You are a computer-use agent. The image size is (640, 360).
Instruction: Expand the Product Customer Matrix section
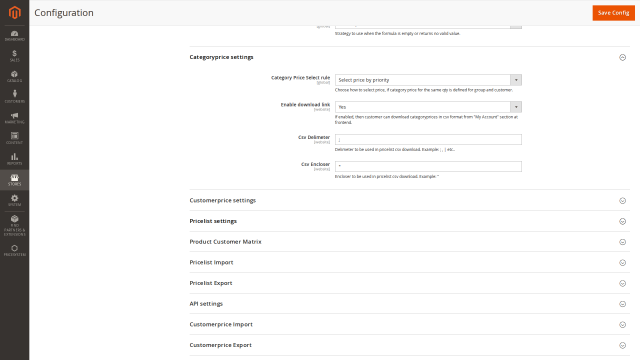[x=622, y=242]
